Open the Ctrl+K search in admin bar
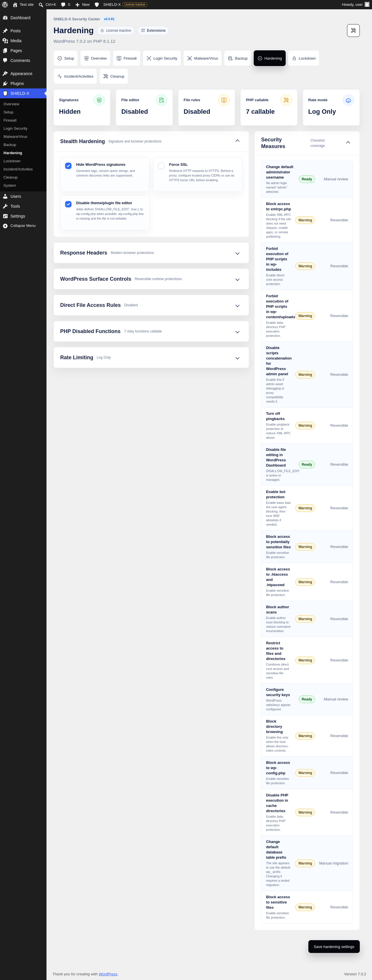Image resolution: width=372 pixels, height=980 pixels. coord(47,5)
